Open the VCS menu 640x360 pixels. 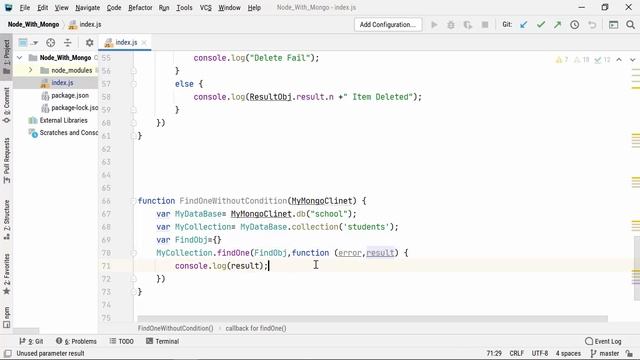206,8
